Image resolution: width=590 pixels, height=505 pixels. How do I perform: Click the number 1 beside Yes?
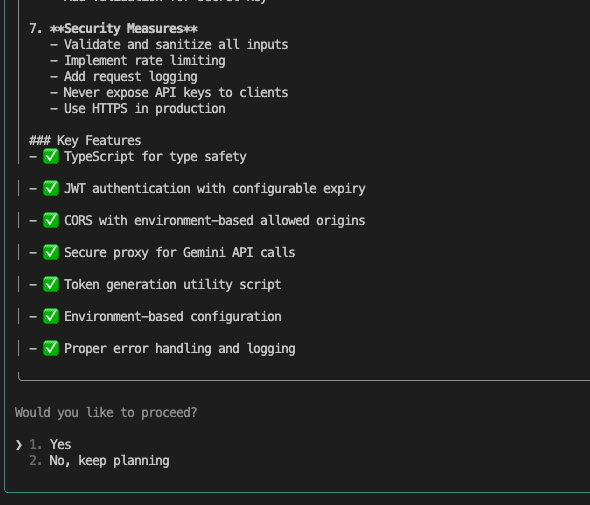(x=35, y=444)
